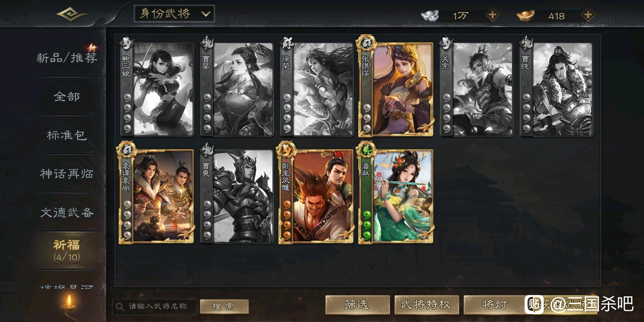
Task: Tap the candle lamp icon at bottom left
Action: [68, 303]
